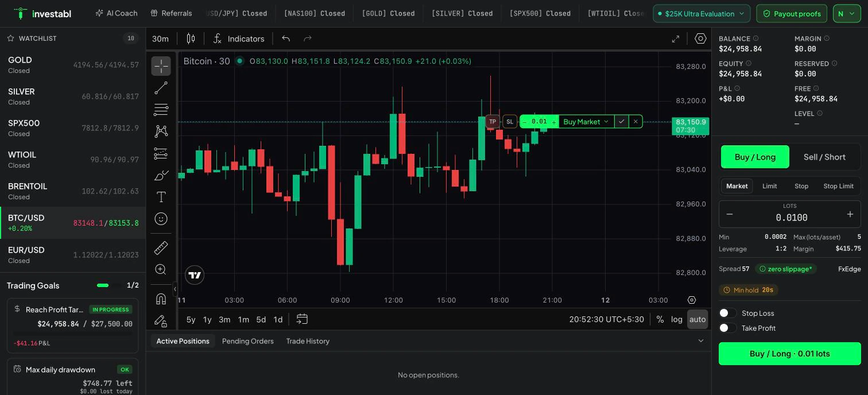This screenshot has width=868, height=395.
Task: Select the Buy / Long side
Action: coord(755,157)
